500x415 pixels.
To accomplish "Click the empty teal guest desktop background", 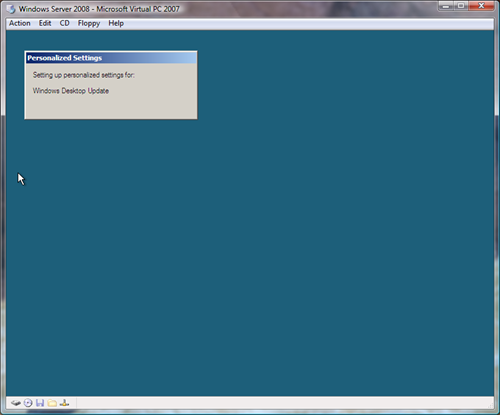I will pyautogui.click(x=300, y=233).
